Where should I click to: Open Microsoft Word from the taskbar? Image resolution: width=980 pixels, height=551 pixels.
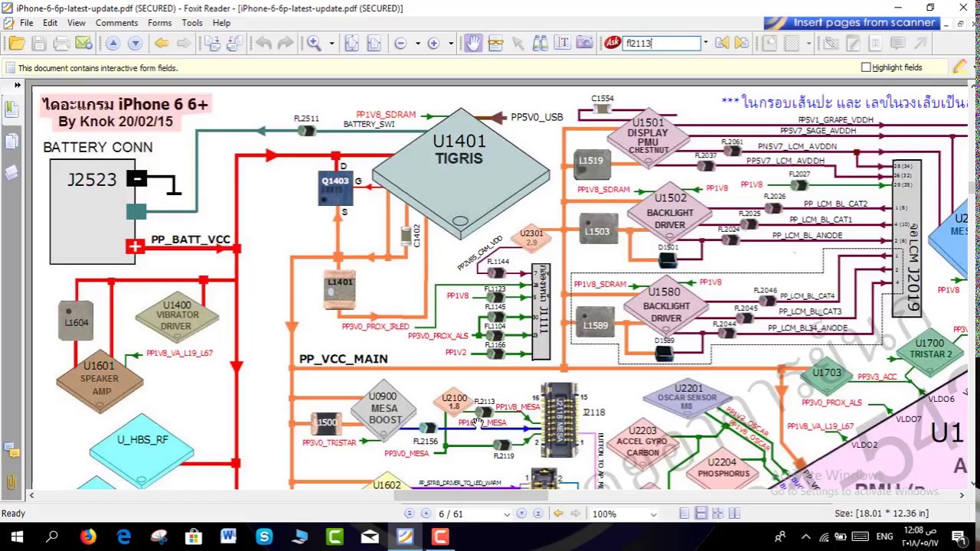(229, 536)
